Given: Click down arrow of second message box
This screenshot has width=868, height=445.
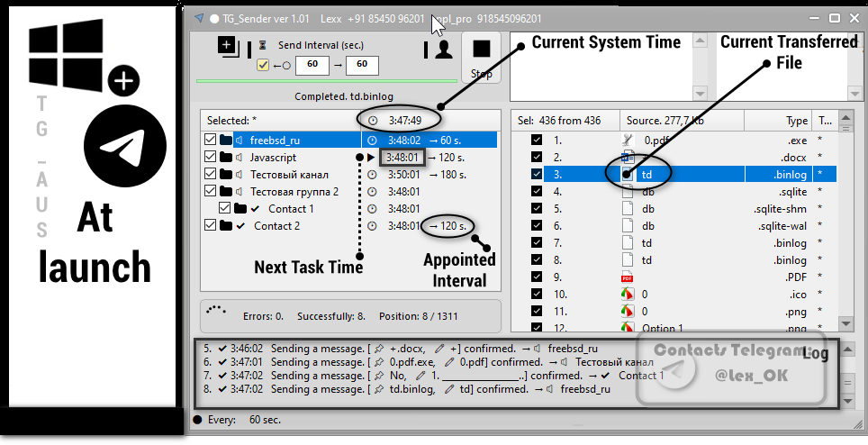Looking at the screenshot, I should [855, 94].
